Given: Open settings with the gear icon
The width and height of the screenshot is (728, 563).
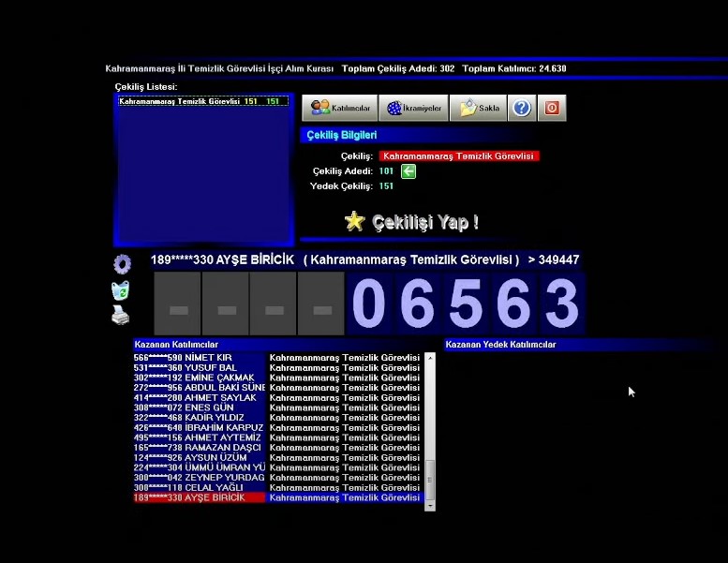Looking at the screenshot, I should pyautogui.click(x=122, y=264).
